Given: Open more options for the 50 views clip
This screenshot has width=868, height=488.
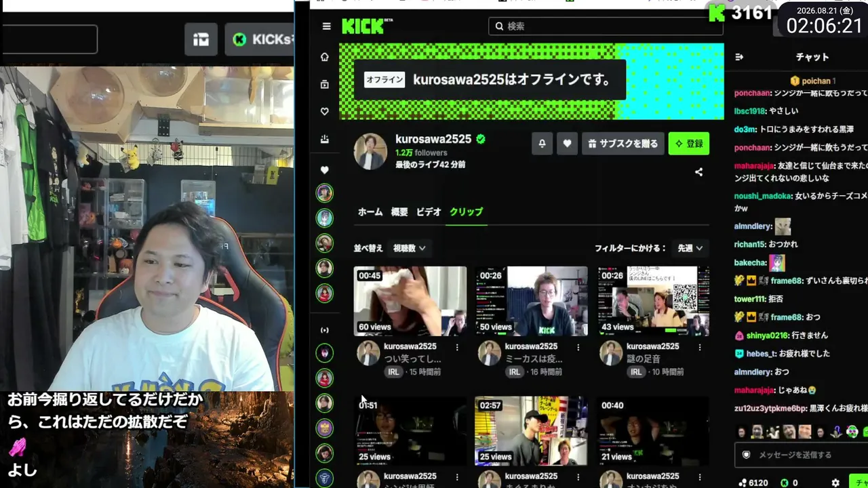Looking at the screenshot, I should (x=578, y=347).
